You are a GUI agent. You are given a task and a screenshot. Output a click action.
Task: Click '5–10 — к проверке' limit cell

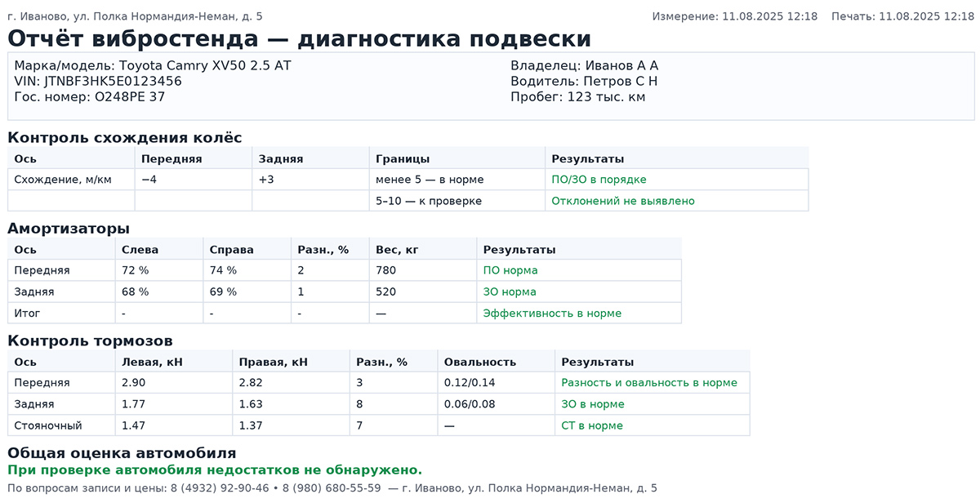tap(429, 201)
